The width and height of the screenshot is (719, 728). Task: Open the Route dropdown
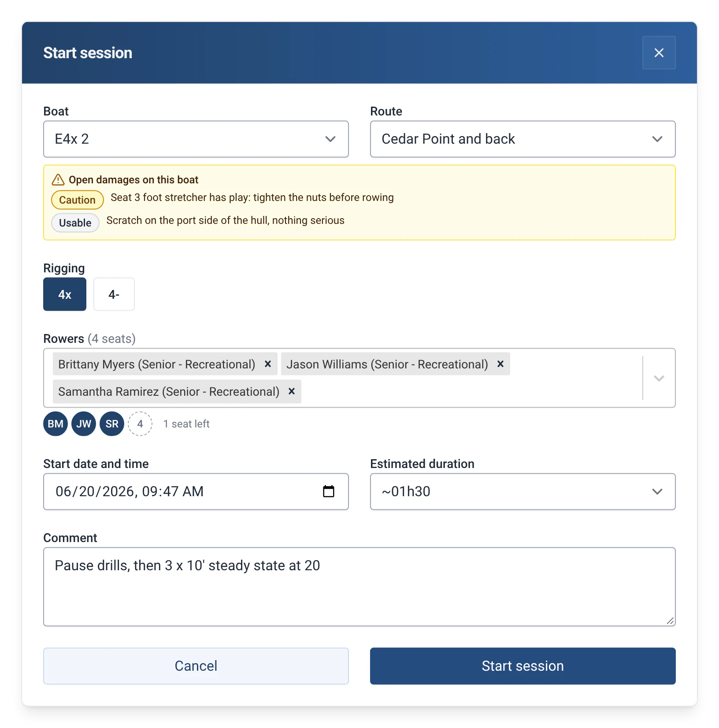[523, 139]
